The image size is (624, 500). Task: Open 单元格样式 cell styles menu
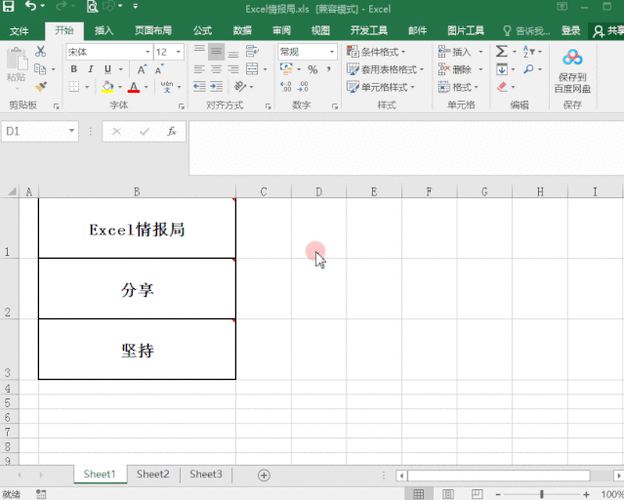click(380, 87)
